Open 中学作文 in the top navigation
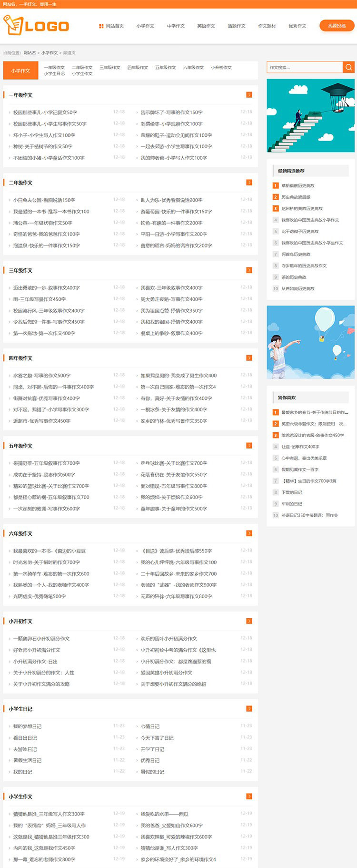 [176, 26]
